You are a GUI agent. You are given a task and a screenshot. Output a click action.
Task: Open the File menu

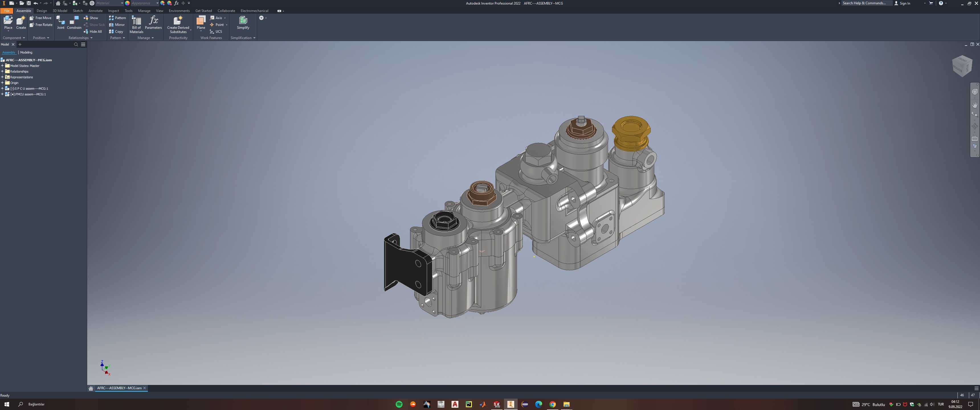pyautogui.click(x=7, y=11)
